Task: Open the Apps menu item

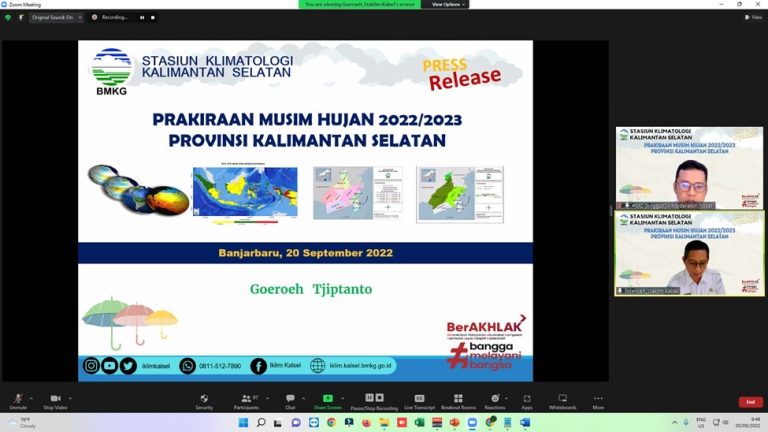Action: (527, 399)
